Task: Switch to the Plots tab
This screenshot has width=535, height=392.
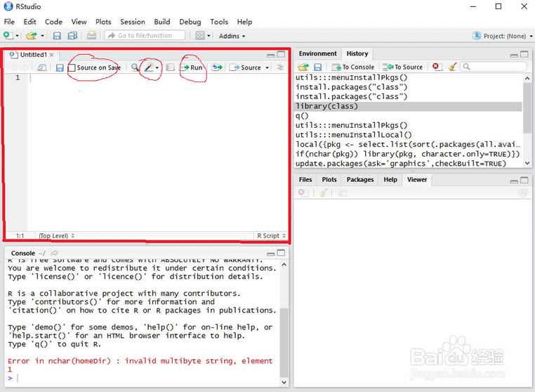Action: pyautogui.click(x=329, y=180)
